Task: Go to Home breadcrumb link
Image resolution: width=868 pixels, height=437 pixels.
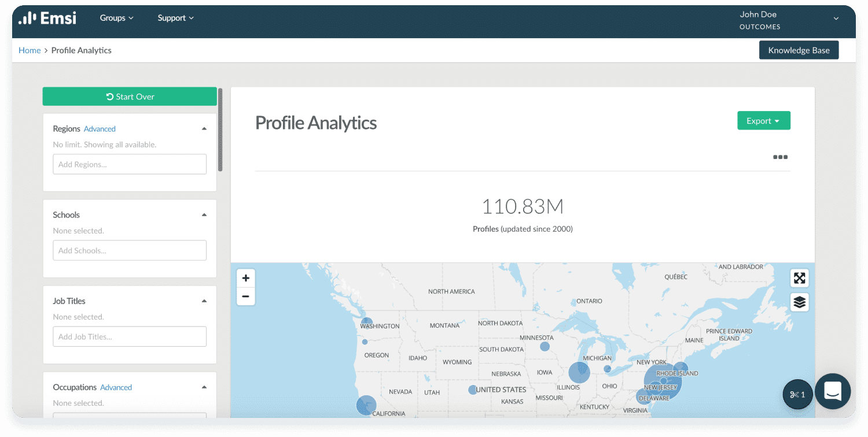Action: [30, 50]
